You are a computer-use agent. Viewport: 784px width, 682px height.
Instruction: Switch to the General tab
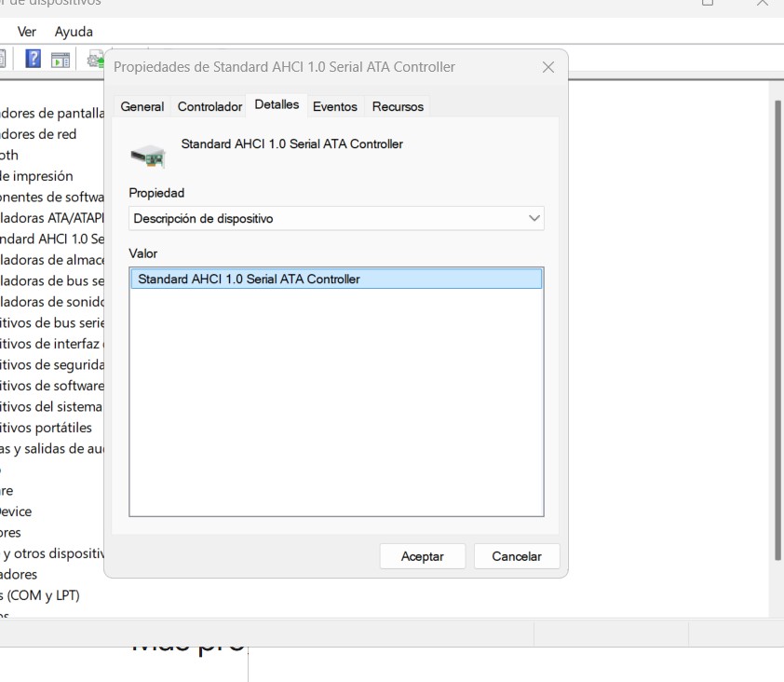click(x=142, y=106)
